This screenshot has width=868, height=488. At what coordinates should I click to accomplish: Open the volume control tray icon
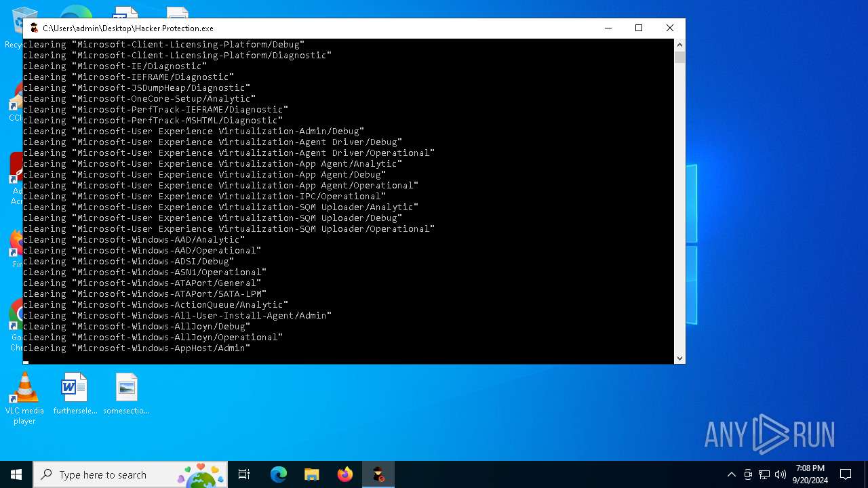pos(781,474)
